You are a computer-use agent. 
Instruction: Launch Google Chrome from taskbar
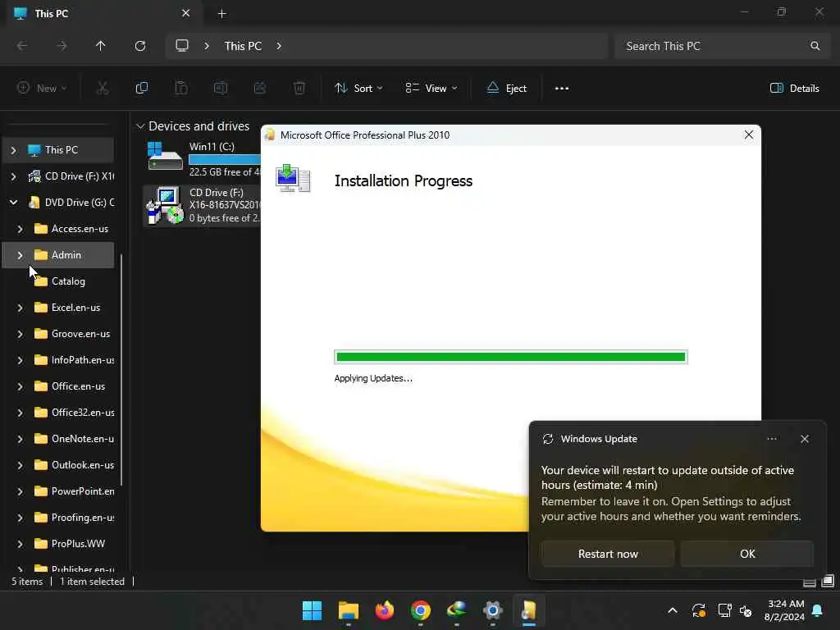click(421, 610)
